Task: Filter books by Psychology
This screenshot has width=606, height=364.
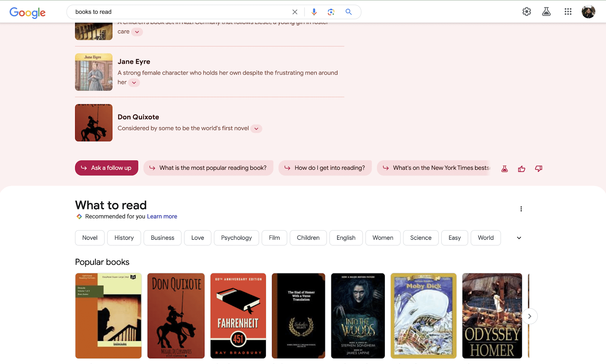Action: 236,238
